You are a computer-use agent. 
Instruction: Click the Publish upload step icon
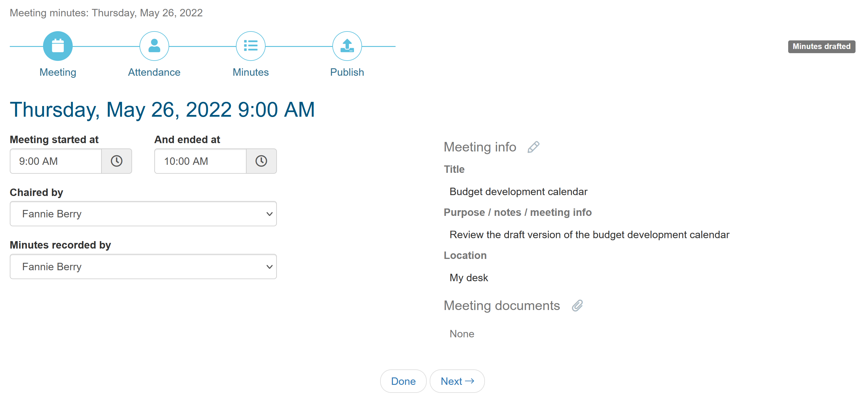(347, 46)
